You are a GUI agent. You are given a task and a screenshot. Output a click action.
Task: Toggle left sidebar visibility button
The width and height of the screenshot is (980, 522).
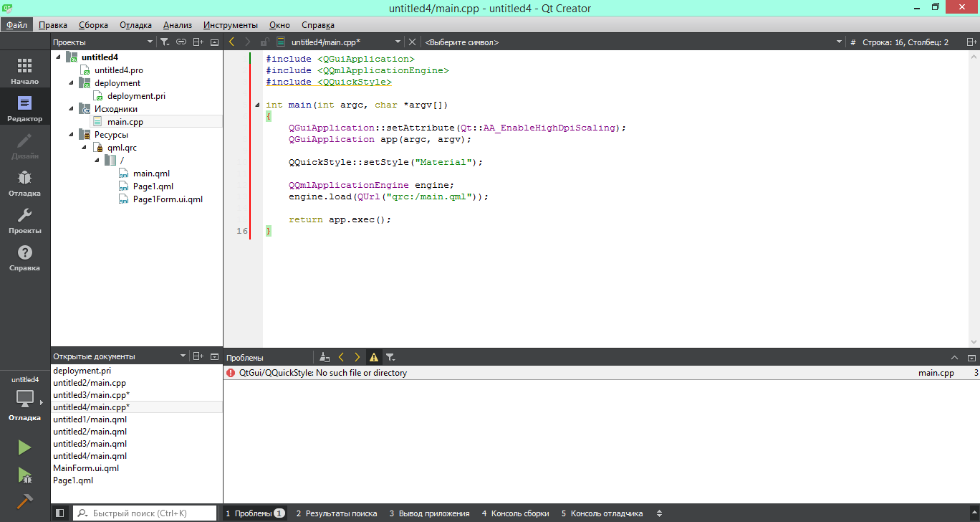(x=59, y=513)
